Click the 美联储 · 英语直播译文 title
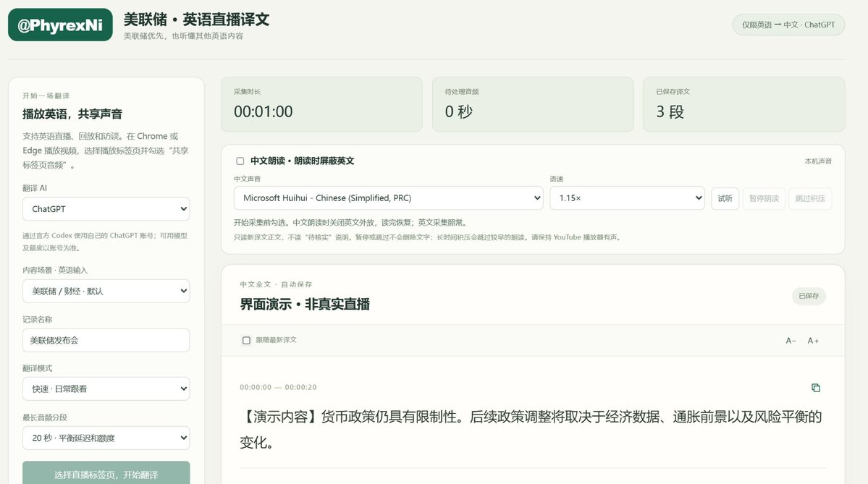868x484 pixels. [196, 20]
